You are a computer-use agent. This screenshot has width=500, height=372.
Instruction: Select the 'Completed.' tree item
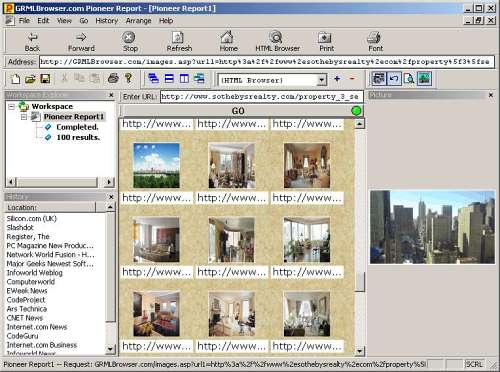77,127
